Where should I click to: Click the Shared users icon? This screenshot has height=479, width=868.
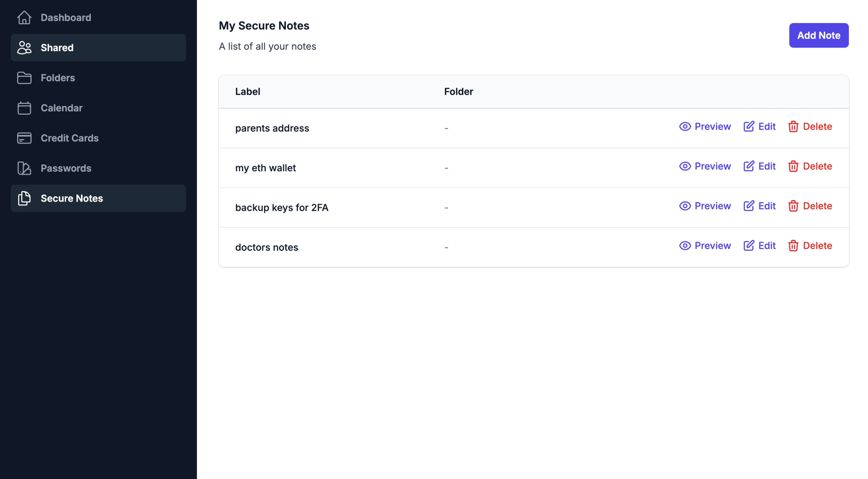tap(24, 47)
